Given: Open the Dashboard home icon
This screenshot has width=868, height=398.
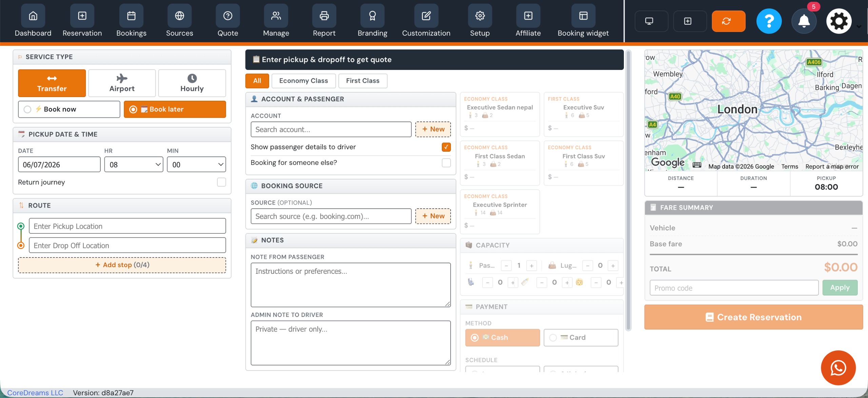Looking at the screenshot, I should [33, 16].
